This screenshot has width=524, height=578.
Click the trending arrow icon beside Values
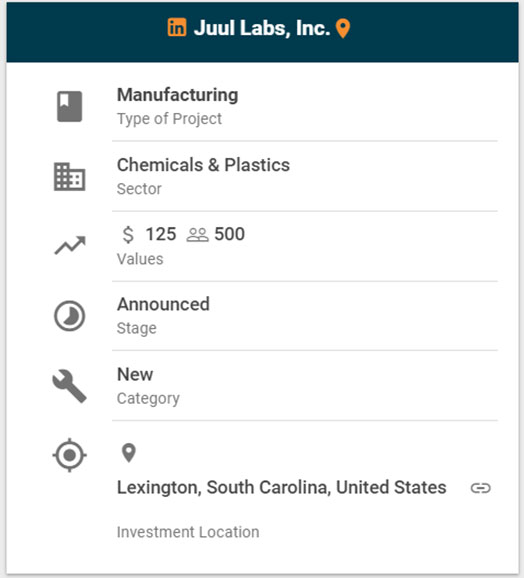click(x=70, y=246)
